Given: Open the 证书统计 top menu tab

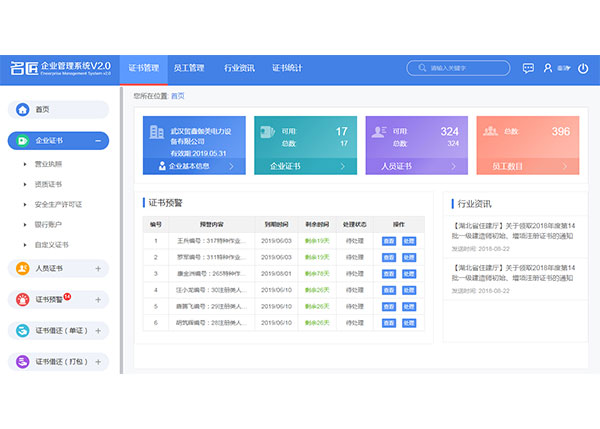Looking at the screenshot, I should click(x=287, y=68).
